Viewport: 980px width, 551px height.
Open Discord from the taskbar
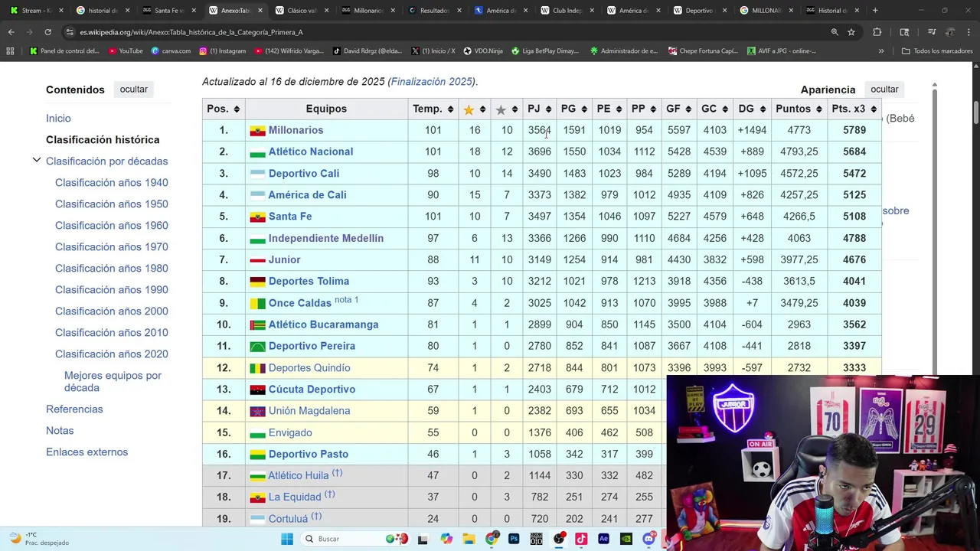tap(649, 539)
